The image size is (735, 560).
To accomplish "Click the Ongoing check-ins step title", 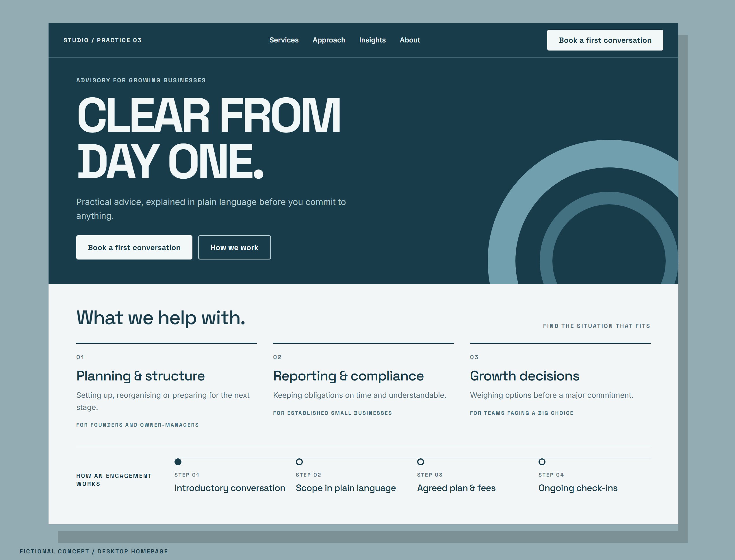I will (578, 488).
